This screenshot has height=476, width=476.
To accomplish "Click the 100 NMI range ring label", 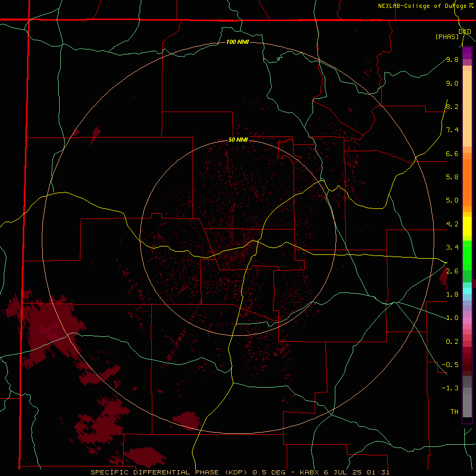I will 237,42.
